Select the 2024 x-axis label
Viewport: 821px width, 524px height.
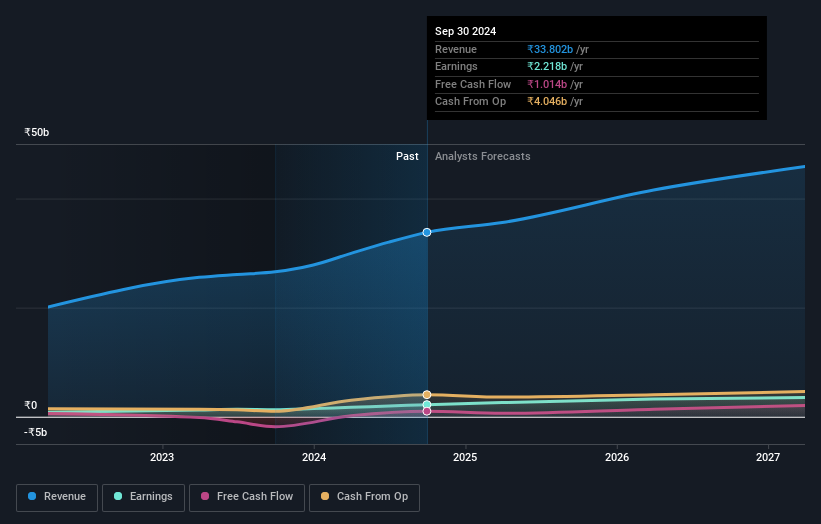(x=314, y=457)
